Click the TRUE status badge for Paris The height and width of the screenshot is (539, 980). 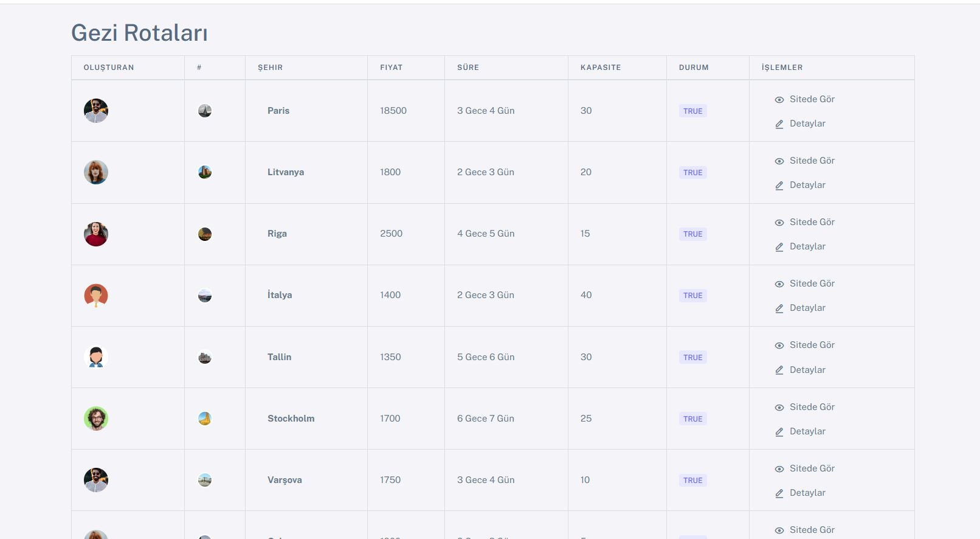(693, 111)
